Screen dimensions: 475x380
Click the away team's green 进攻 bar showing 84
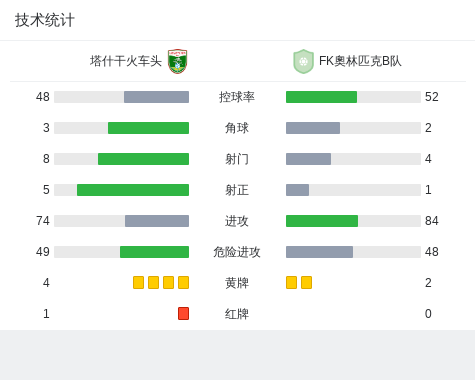322,221
